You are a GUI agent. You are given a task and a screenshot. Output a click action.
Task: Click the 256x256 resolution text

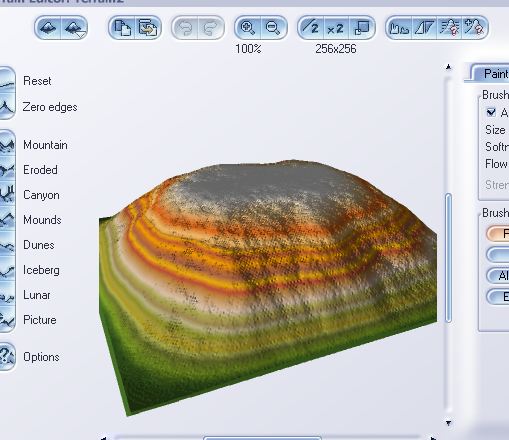pyautogui.click(x=336, y=49)
